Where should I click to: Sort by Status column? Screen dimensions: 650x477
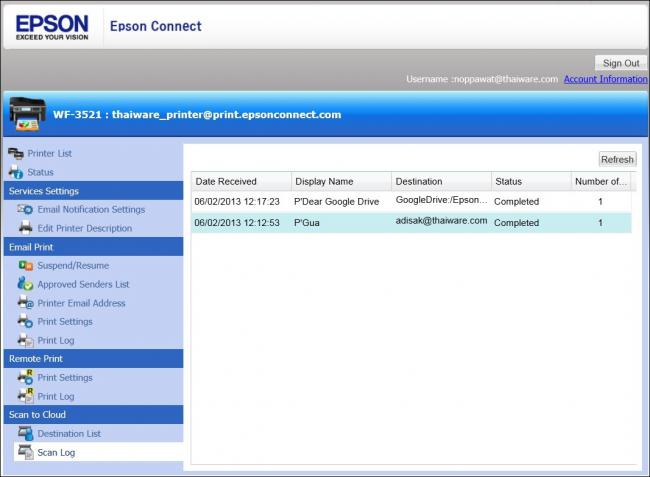point(531,182)
